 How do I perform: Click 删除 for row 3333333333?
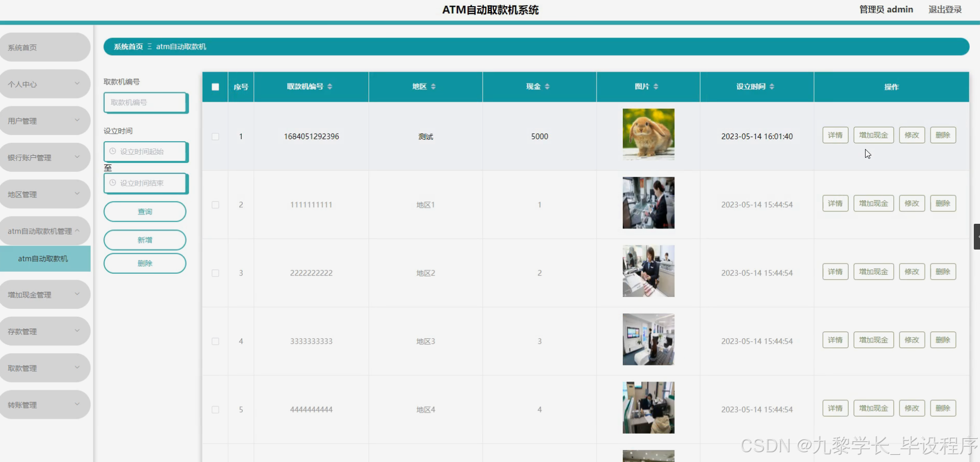[x=943, y=340]
